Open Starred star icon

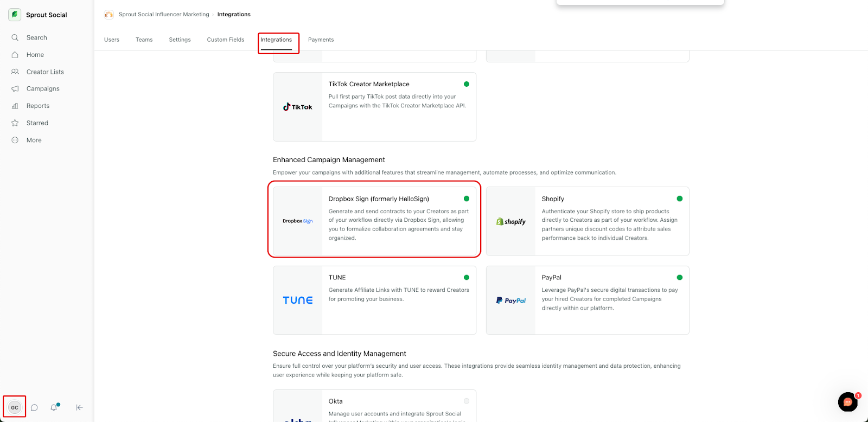click(15, 123)
